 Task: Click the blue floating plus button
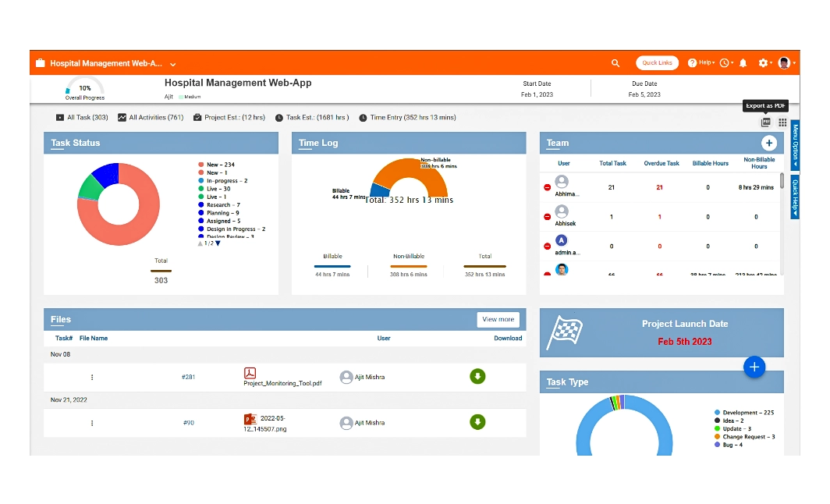click(x=754, y=367)
